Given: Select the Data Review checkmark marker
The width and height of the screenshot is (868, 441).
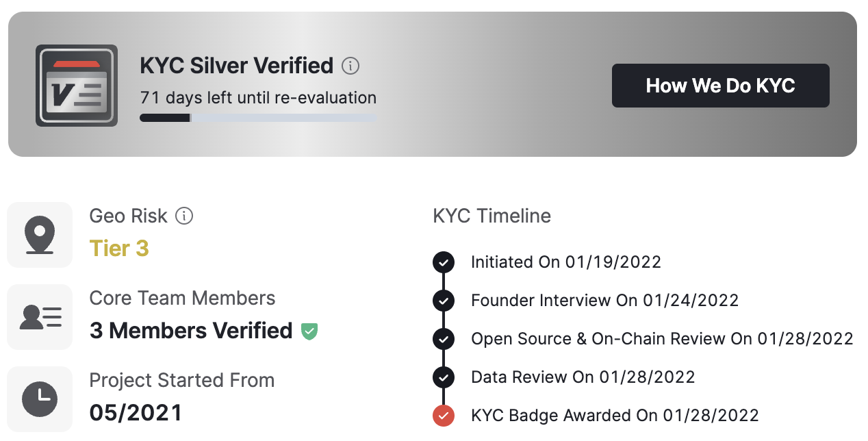Looking at the screenshot, I should click(x=444, y=377).
